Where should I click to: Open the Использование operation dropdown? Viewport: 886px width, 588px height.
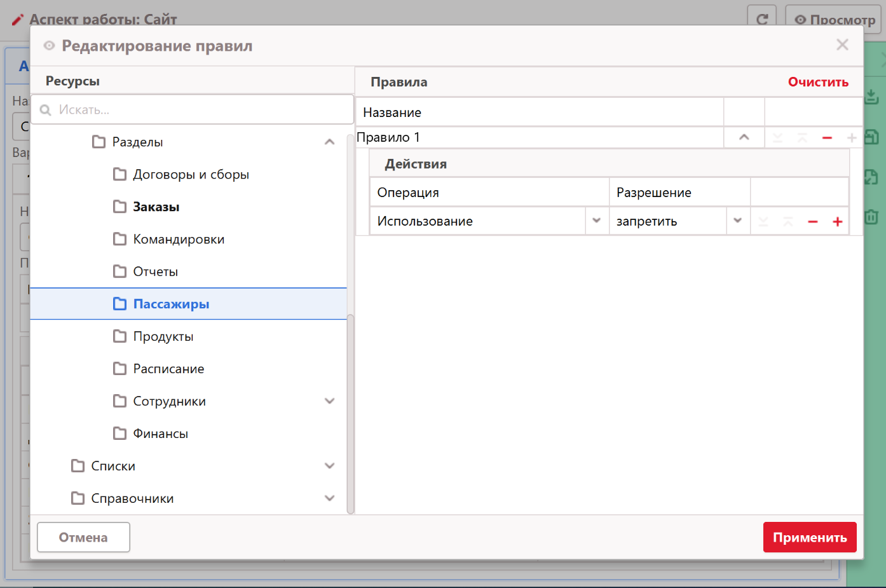point(596,221)
